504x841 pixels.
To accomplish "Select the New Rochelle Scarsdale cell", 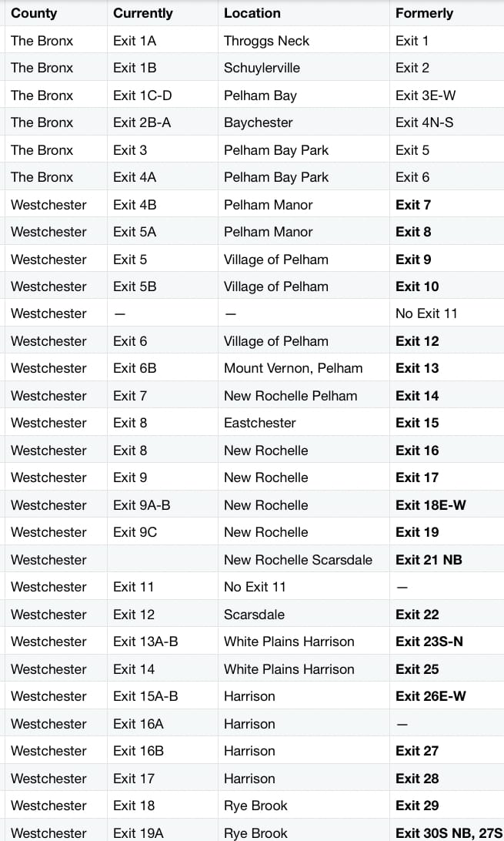I will click(x=298, y=560).
